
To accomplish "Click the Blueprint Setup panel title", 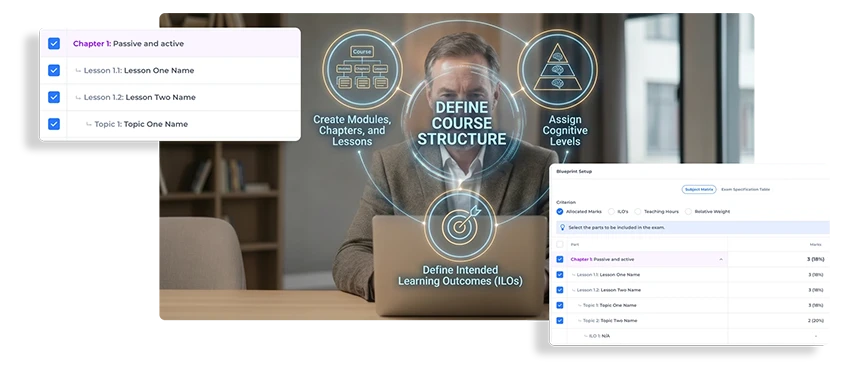I will point(574,171).
